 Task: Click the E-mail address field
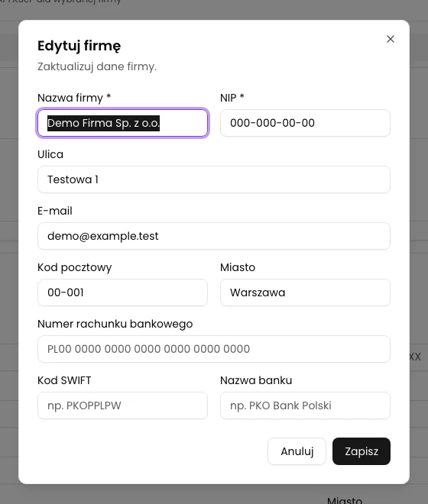point(214,236)
